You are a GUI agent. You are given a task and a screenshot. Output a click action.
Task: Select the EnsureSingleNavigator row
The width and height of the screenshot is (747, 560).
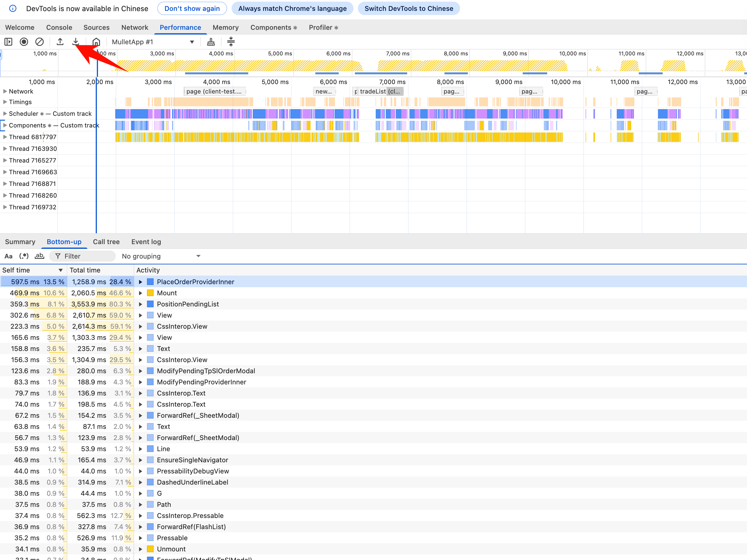[x=373, y=460]
